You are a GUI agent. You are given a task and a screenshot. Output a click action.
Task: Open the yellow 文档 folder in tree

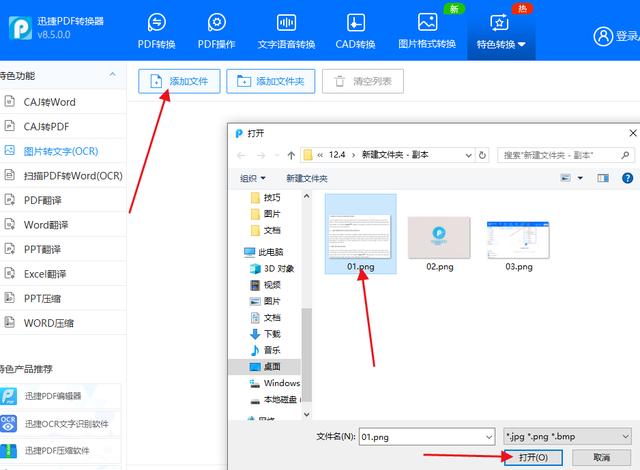[265, 230]
